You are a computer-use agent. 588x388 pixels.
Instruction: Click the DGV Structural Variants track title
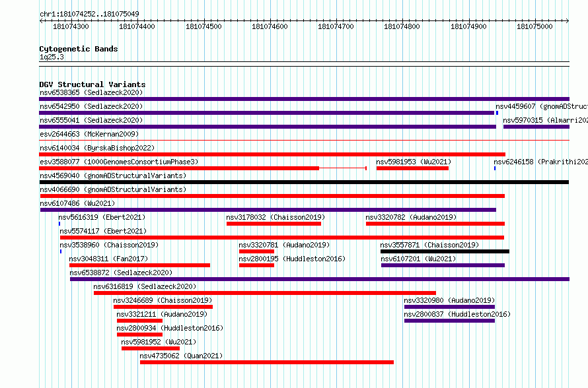[x=92, y=84]
